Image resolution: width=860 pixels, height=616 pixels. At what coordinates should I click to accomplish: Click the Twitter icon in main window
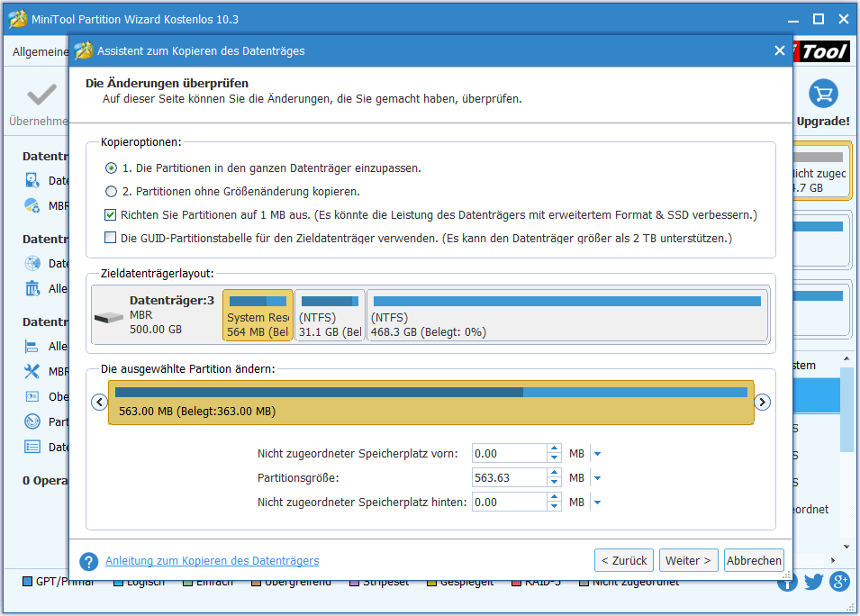(x=814, y=582)
